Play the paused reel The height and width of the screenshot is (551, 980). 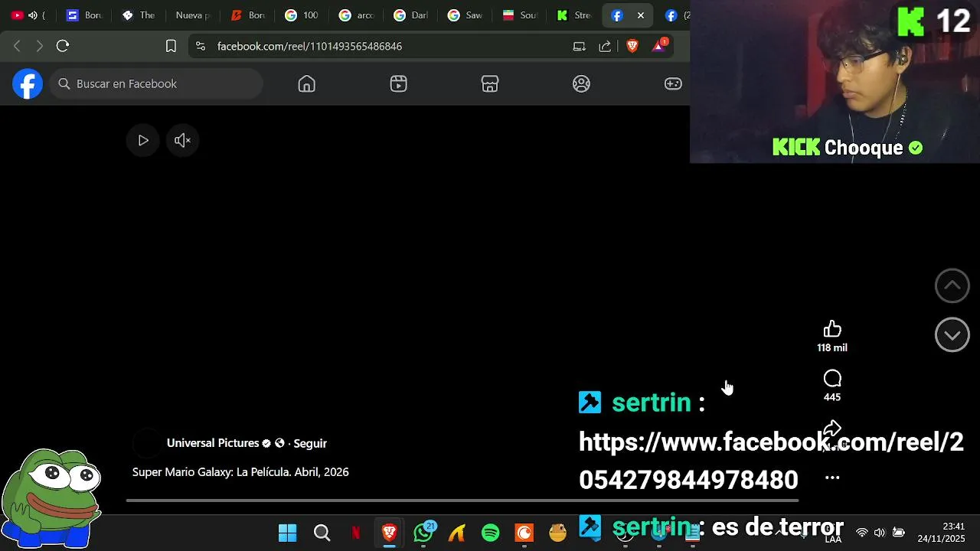(143, 140)
